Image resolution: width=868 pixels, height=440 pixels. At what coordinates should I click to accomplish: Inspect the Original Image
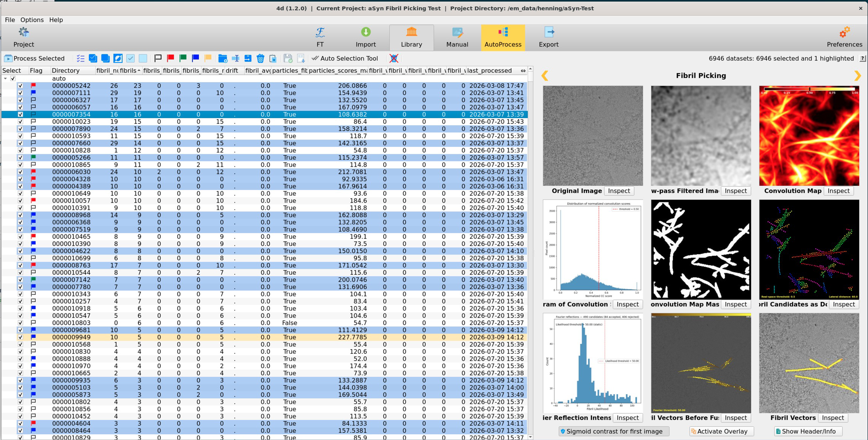pyautogui.click(x=619, y=191)
